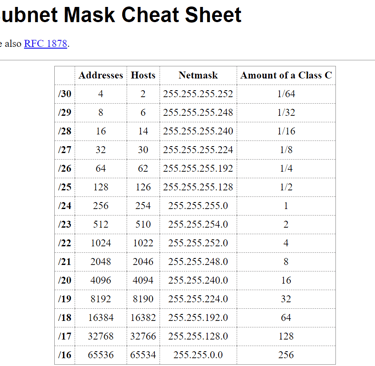
Task: Click the /29 row label
Action: (x=65, y=113)
